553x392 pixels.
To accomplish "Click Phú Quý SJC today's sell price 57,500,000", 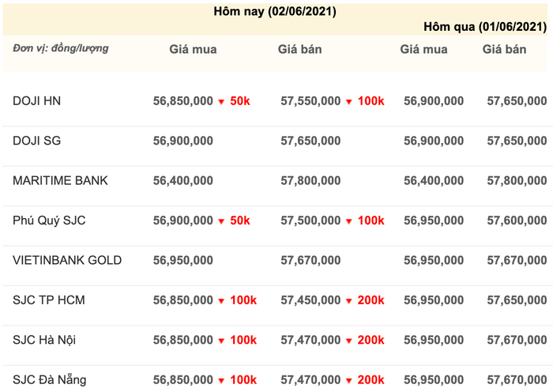I will click(310, 220).
